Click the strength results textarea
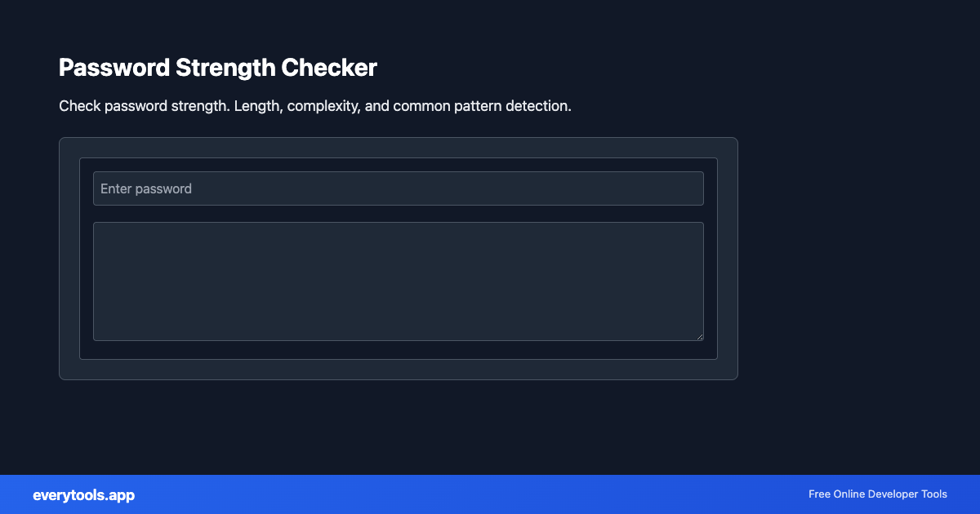 398,281
